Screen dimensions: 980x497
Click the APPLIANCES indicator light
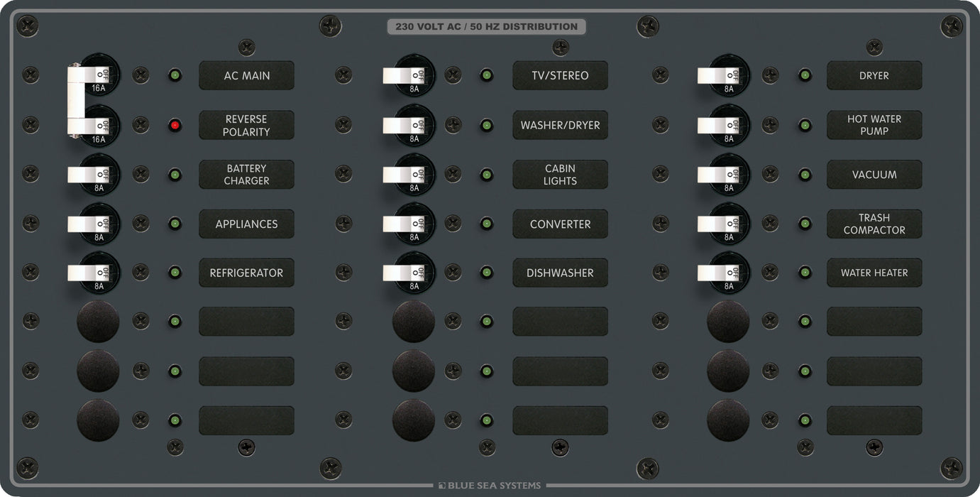tap(175, 223)
